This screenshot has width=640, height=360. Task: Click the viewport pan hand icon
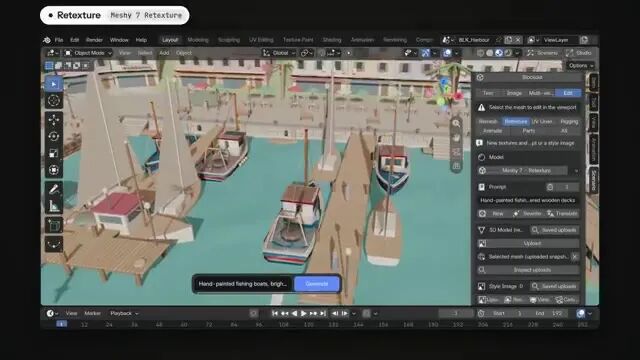[456, 138]
